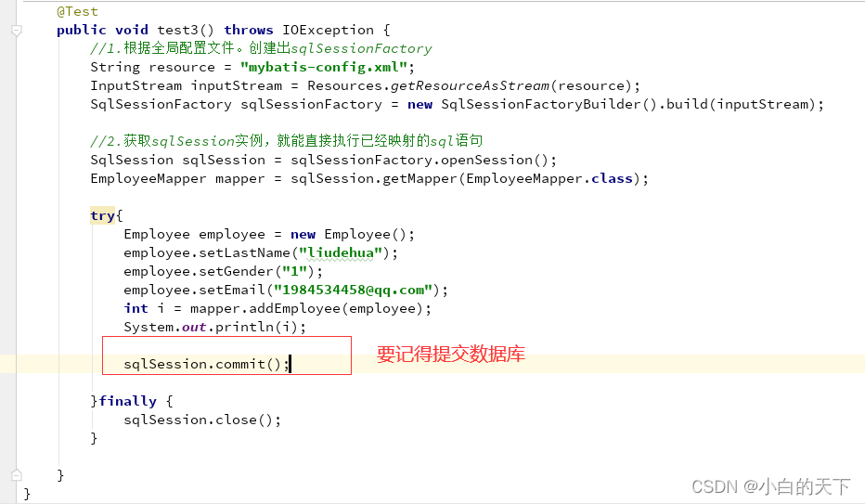Image resolution: width=865 pixels, height=504 pixels.
Task: Click the "liudehua" string literal
Action: coord(341,253)
